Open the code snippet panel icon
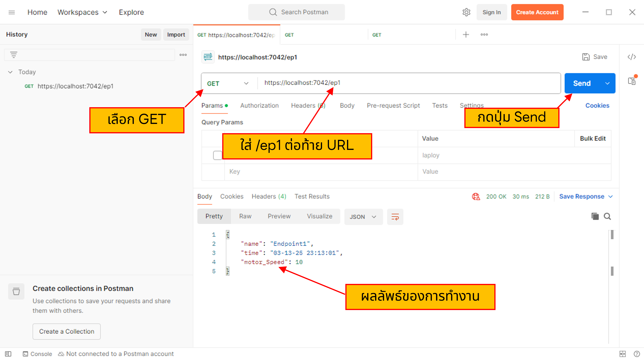This screenshot has height=360, width=644. point(632,57)
